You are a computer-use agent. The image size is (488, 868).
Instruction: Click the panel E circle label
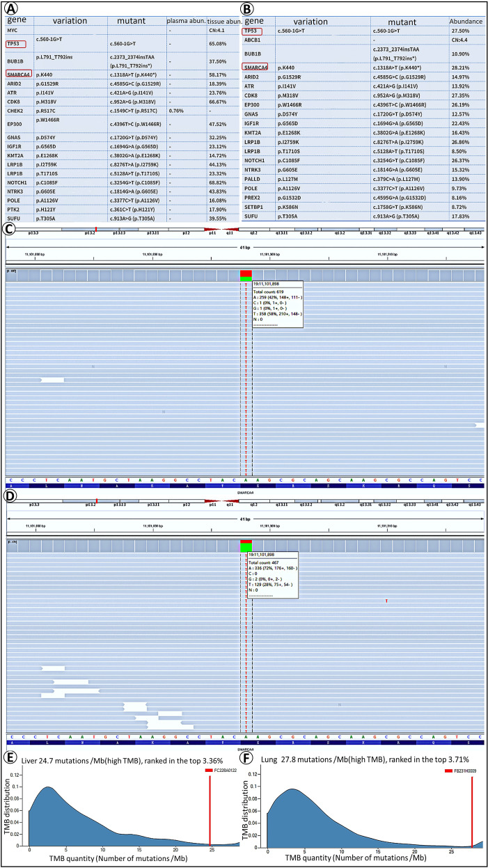click(x=10, y=759)
